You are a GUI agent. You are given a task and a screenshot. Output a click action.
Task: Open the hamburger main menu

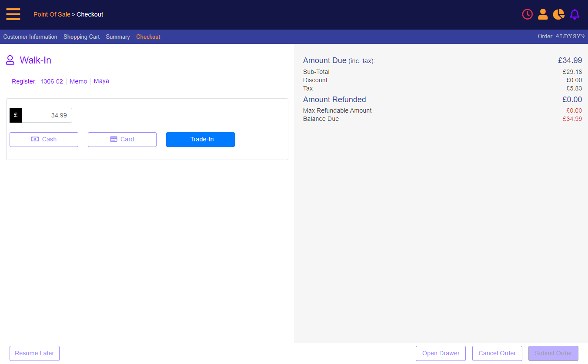[x=13, y=14]
